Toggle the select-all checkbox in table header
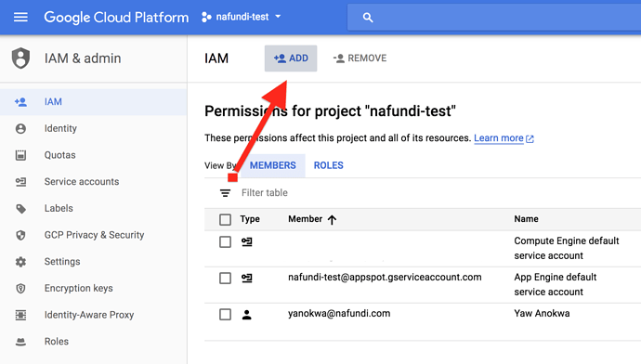 click(x=225, y=220)
